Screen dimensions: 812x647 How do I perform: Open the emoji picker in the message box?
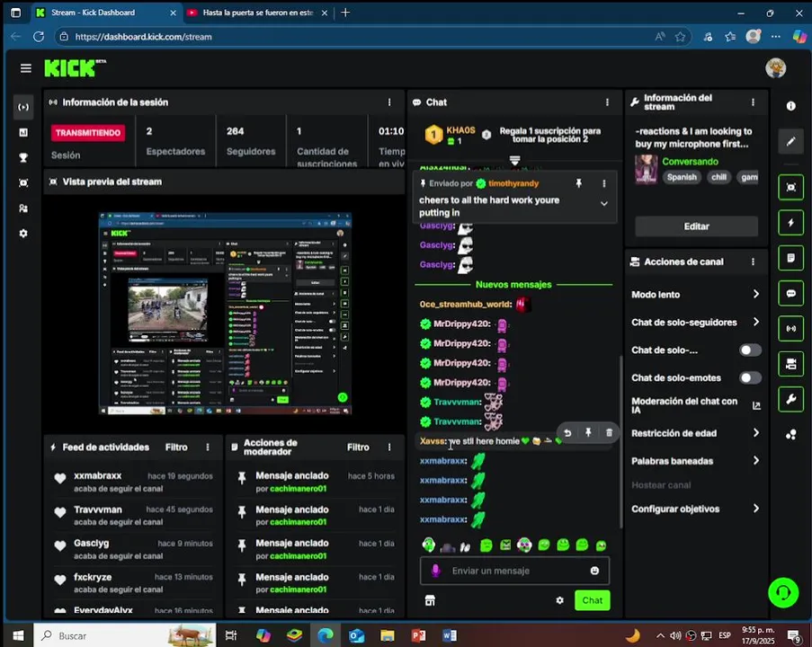pos(594,571)
